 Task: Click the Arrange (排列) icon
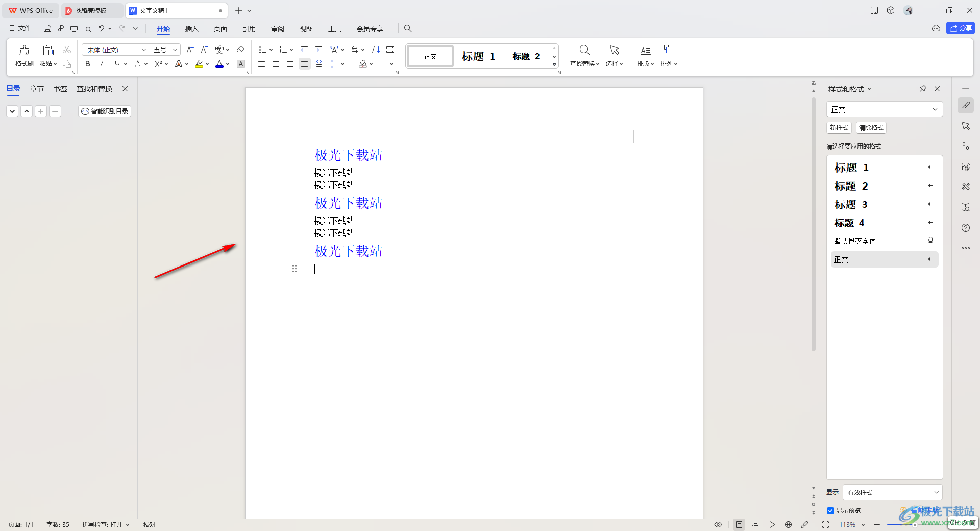[x=669, y=50]
